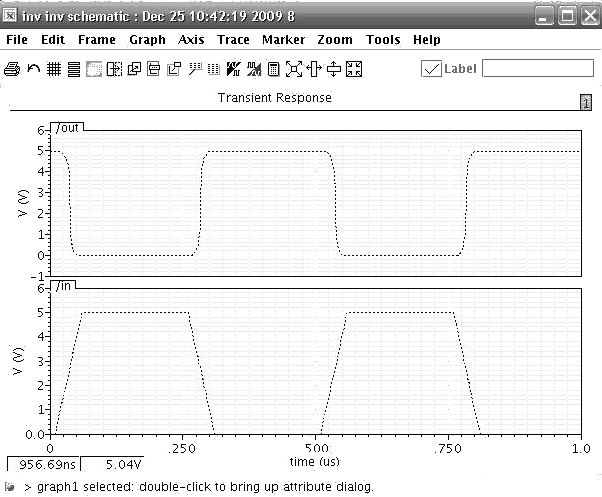Click the grey diagonal analog waveform icon
The image size is (602, 497).
point(254,69)
